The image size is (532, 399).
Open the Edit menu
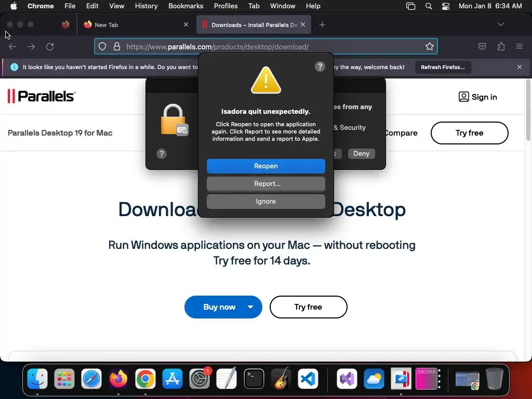(92, 6)
